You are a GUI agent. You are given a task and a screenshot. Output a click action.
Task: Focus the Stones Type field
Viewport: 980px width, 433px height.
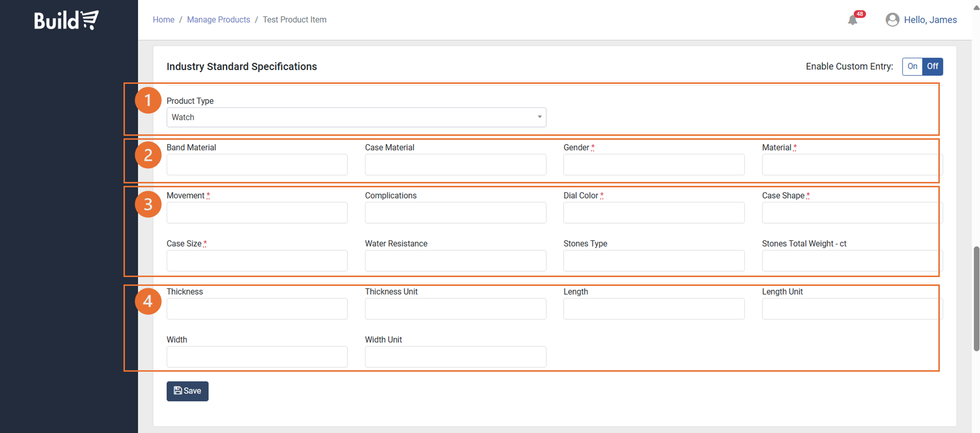(654, 261)
